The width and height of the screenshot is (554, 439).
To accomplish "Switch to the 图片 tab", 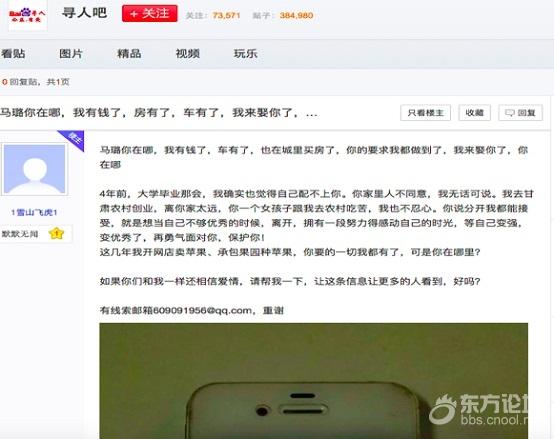I will click(71, 54).
